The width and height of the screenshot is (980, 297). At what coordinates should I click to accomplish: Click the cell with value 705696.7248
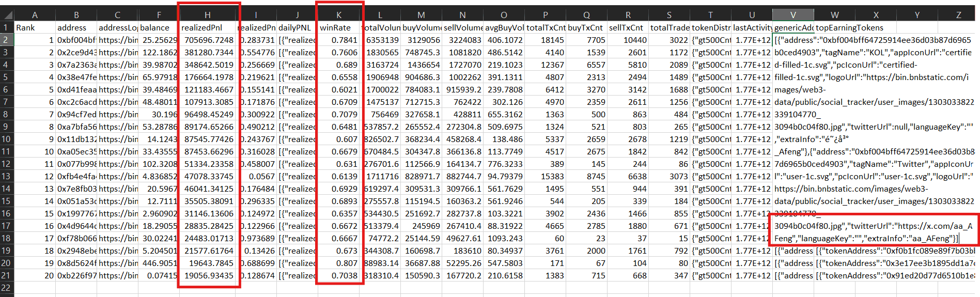tap(207, 40)
